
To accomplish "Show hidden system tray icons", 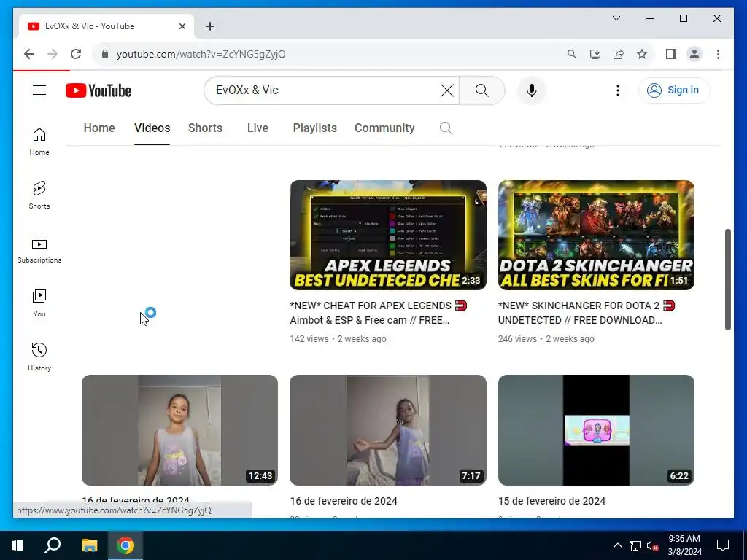I will point(617,545).
